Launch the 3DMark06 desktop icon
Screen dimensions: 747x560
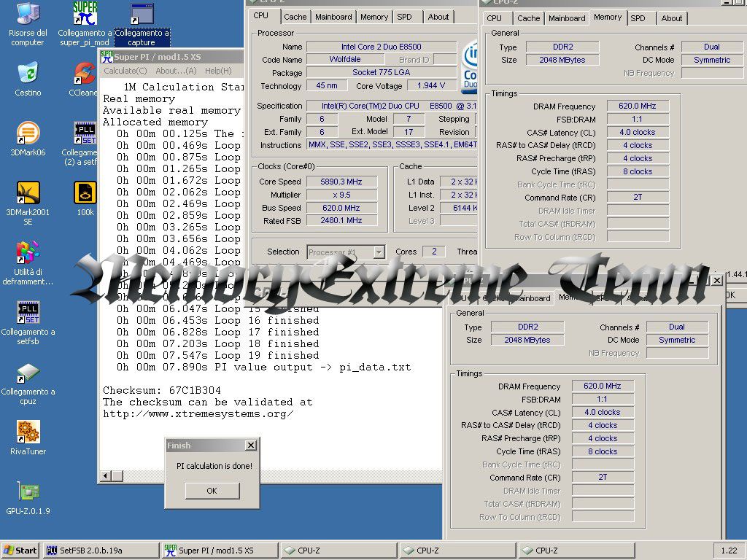click(x=28, y=133)
